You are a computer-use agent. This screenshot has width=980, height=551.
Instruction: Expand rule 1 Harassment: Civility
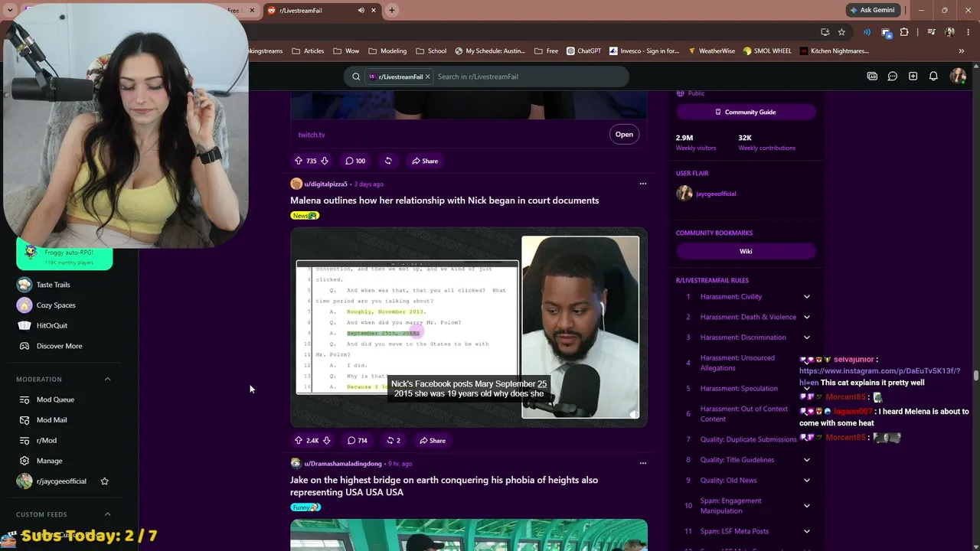(807, 297)
